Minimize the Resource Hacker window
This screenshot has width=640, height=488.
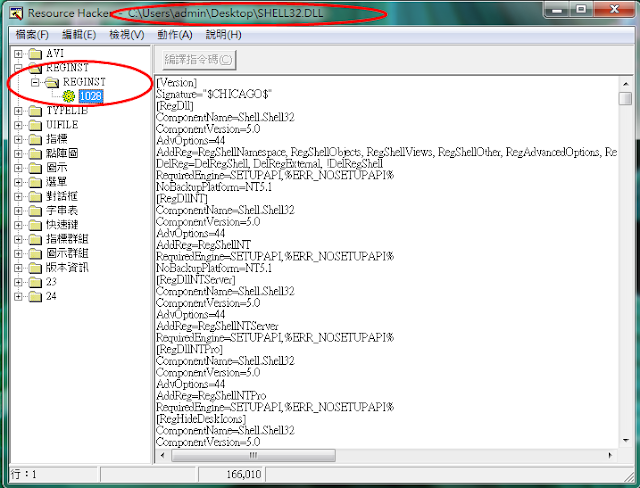pos(557,10)
